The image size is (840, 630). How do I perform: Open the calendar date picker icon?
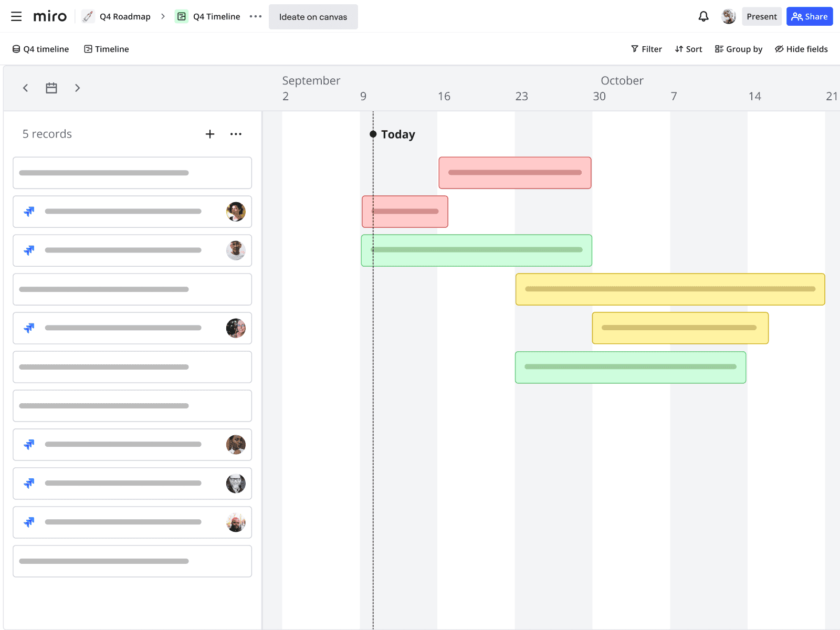pos(51,88)
